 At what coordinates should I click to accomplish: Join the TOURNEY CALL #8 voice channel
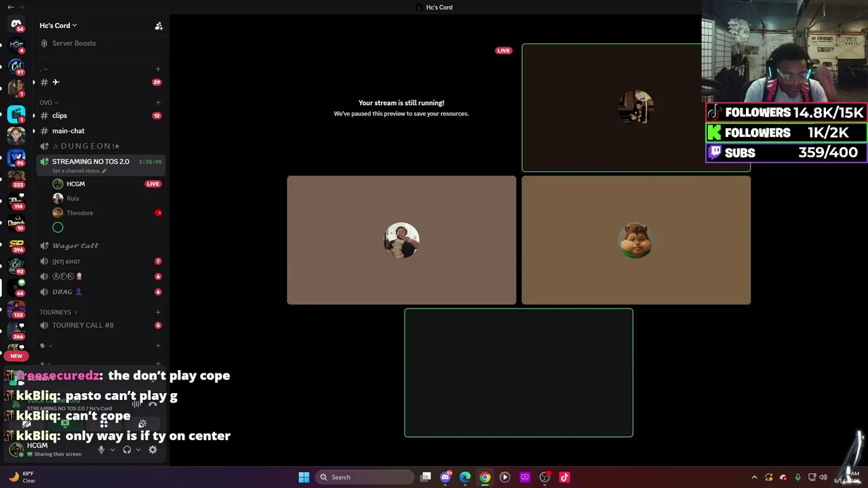102,325
